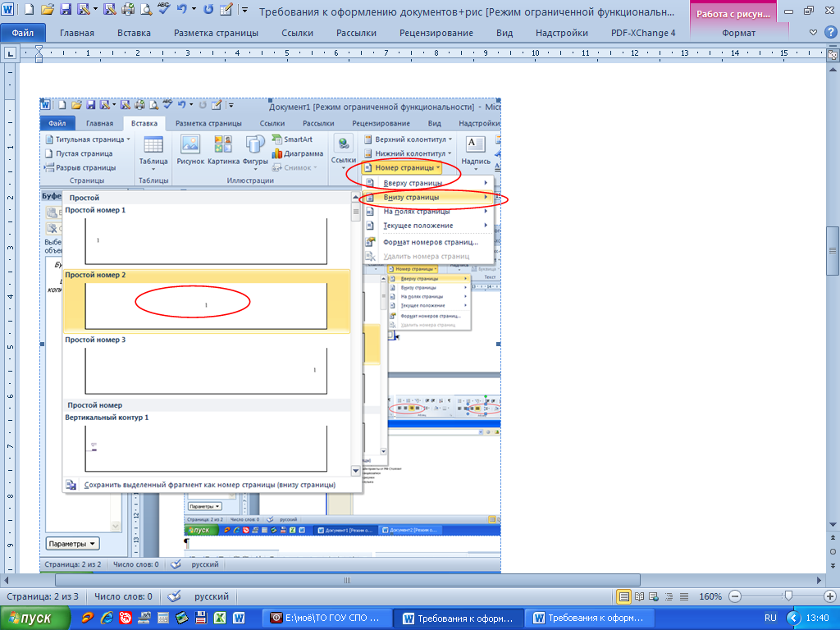
Task: Open the Формат picture tools tab
Action: [739, 33]
